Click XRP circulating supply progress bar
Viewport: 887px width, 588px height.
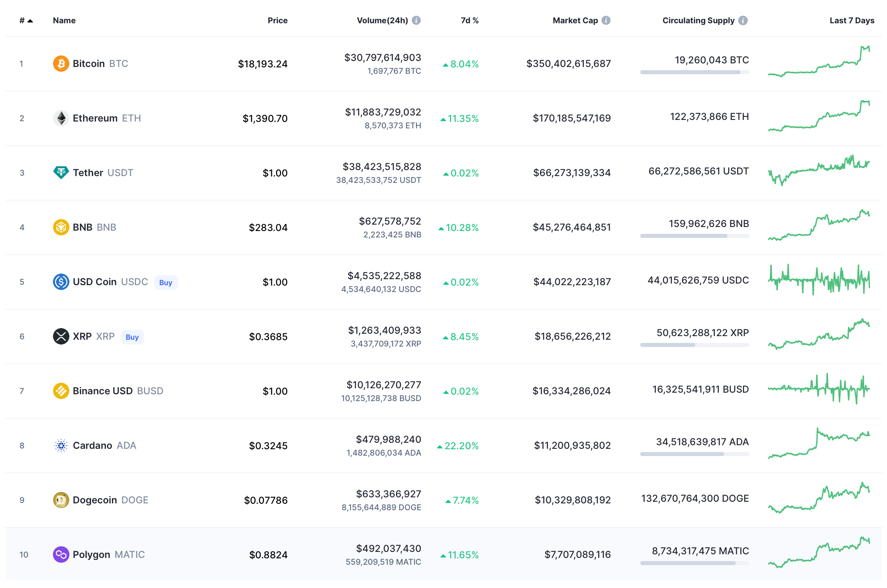[694, 345]
